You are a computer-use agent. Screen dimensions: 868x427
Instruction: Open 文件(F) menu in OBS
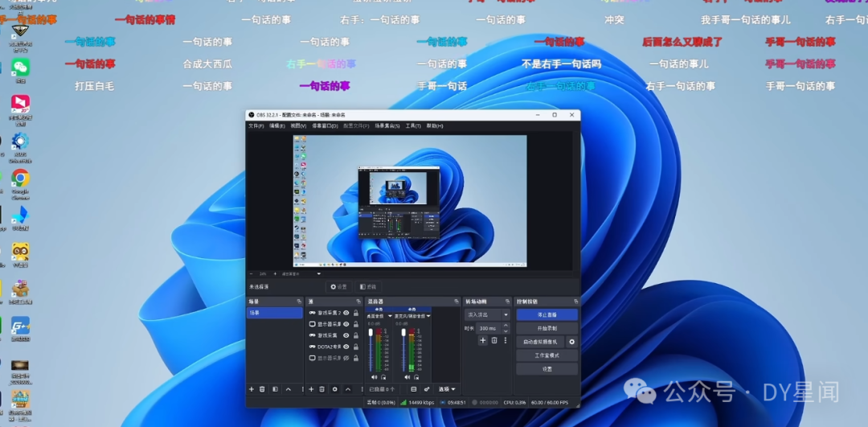click(x=256, y=125)
